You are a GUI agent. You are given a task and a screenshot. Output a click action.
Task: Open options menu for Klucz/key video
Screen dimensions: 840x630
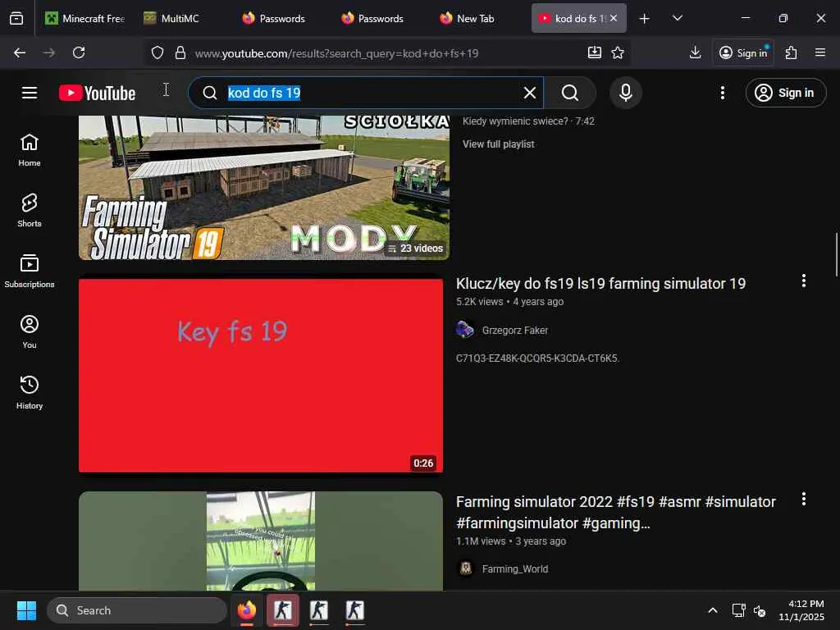tap(803, 281)
